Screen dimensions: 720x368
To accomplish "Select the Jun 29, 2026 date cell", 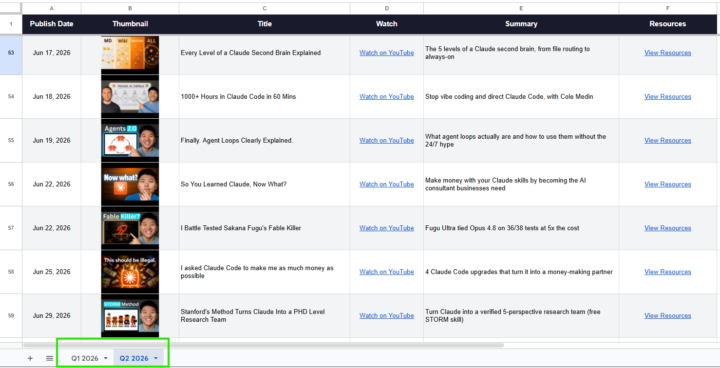I will [x=51, y=316].
